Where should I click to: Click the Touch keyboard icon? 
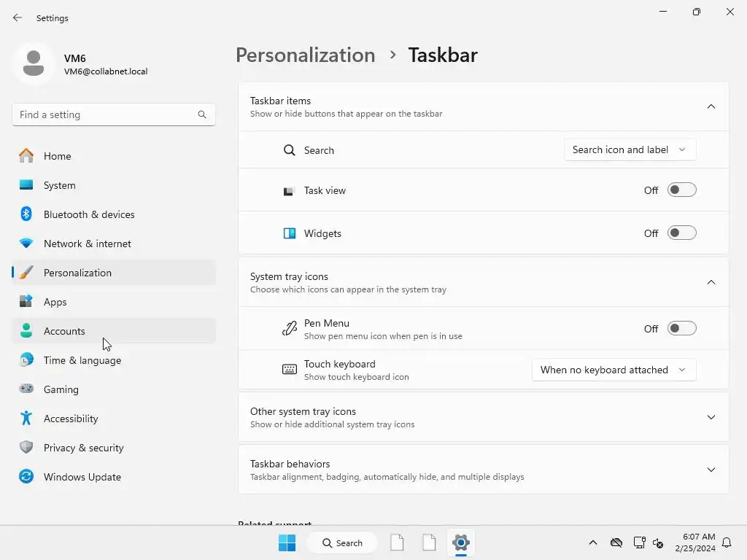289,370
